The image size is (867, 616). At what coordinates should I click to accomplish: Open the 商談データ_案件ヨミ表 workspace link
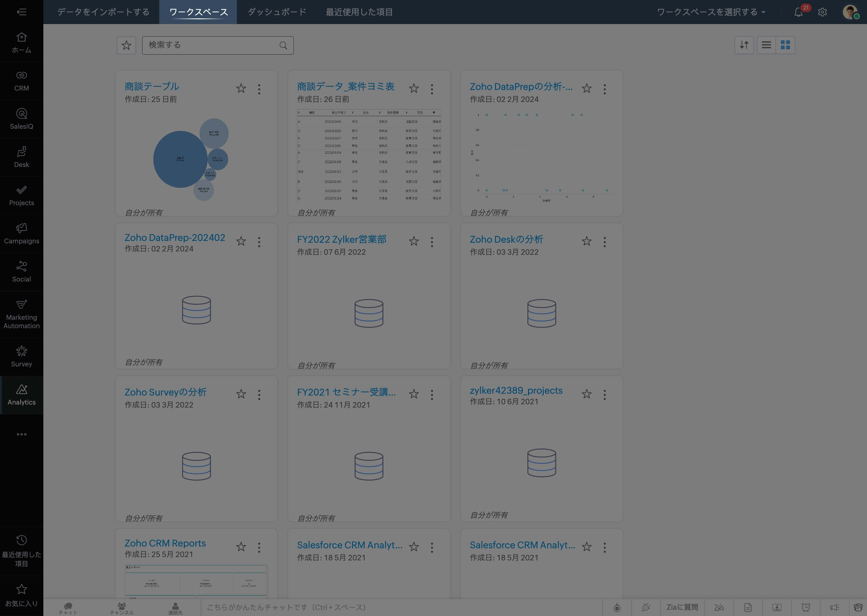(x=345, y=87)
